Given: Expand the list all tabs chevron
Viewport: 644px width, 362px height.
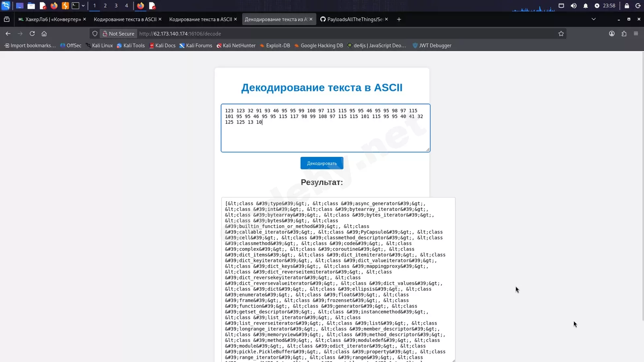Looking at the screenshot, I should [593, 19].
